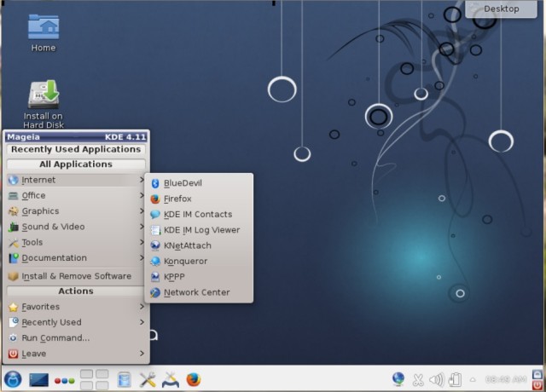Click the KPPP icon
Screen dimensions: 546x392
[x=155, y=277]
